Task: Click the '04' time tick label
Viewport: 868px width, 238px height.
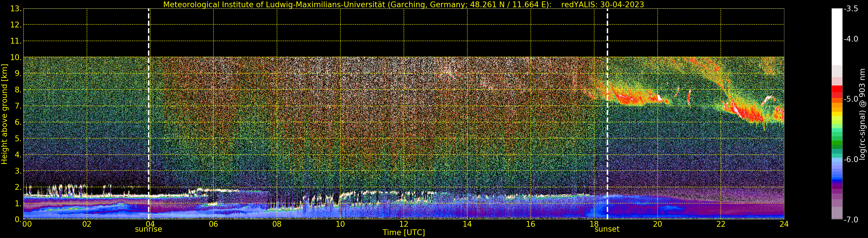Action: pyautogui.click(x=150, y=224)
